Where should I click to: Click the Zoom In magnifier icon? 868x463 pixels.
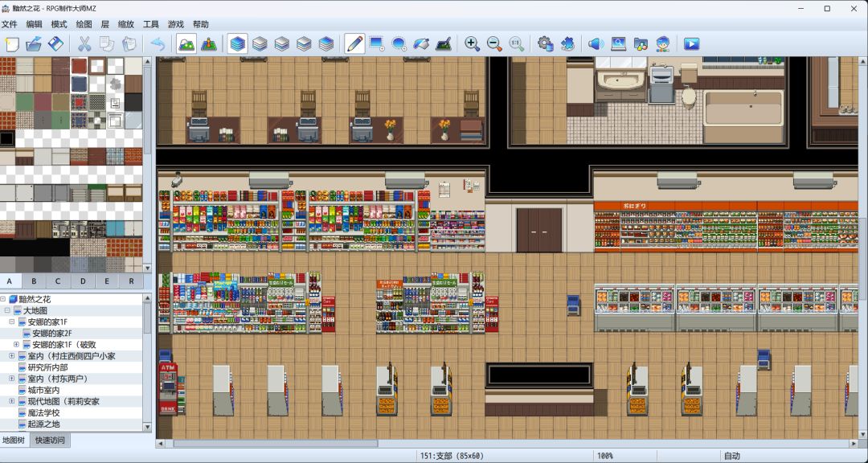473,44
